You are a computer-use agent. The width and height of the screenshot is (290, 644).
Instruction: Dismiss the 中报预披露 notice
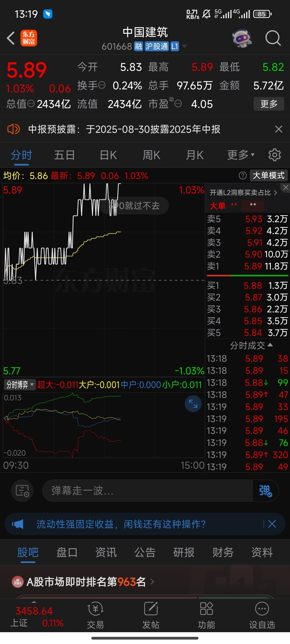pos(279,129)
